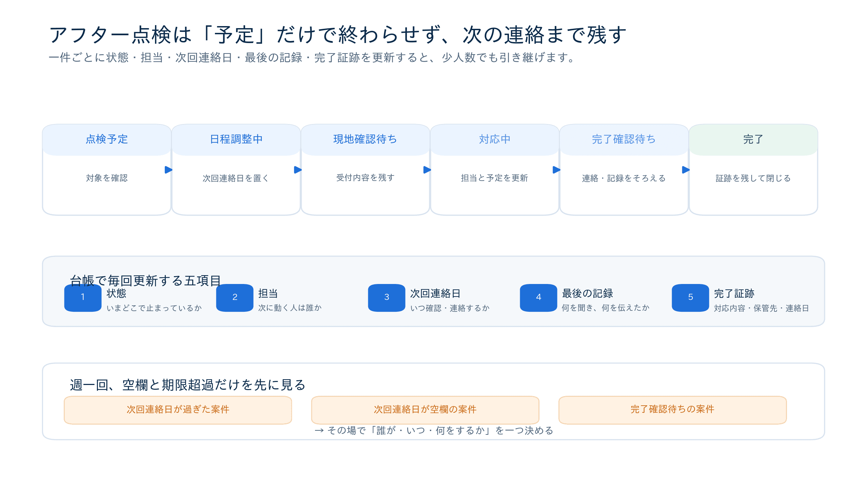868x488 pixels.
Task: Click the blue number 5 badge
Action: coord(690,298)
